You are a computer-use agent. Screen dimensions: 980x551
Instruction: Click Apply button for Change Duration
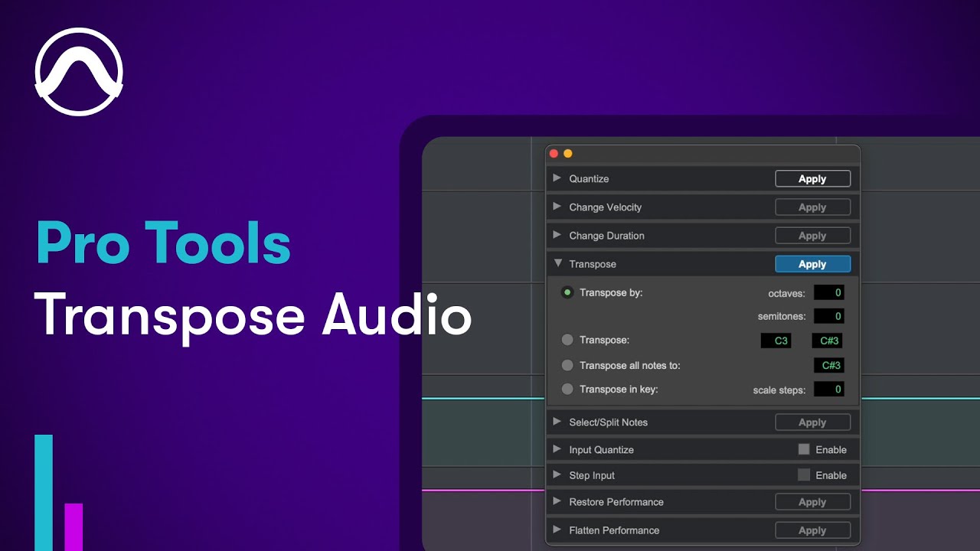[x=812, y=235]
